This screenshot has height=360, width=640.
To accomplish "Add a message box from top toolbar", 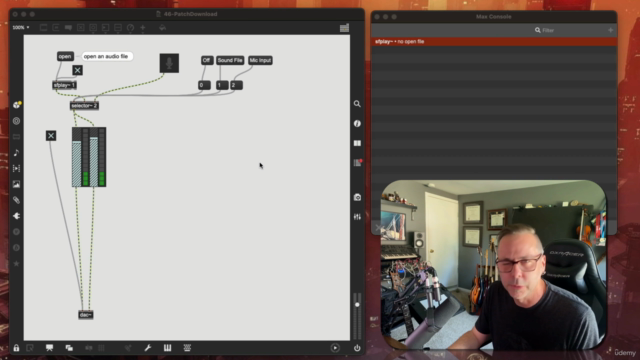I will (56, 28).
